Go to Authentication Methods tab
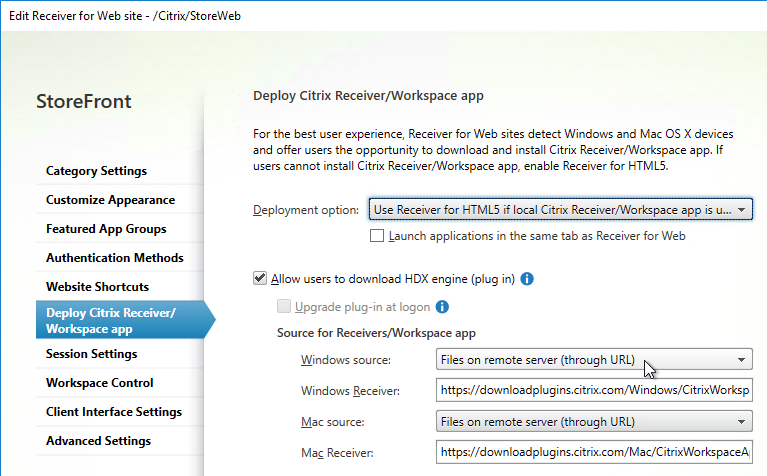The image size is (767, 476). tap(120, 257)
